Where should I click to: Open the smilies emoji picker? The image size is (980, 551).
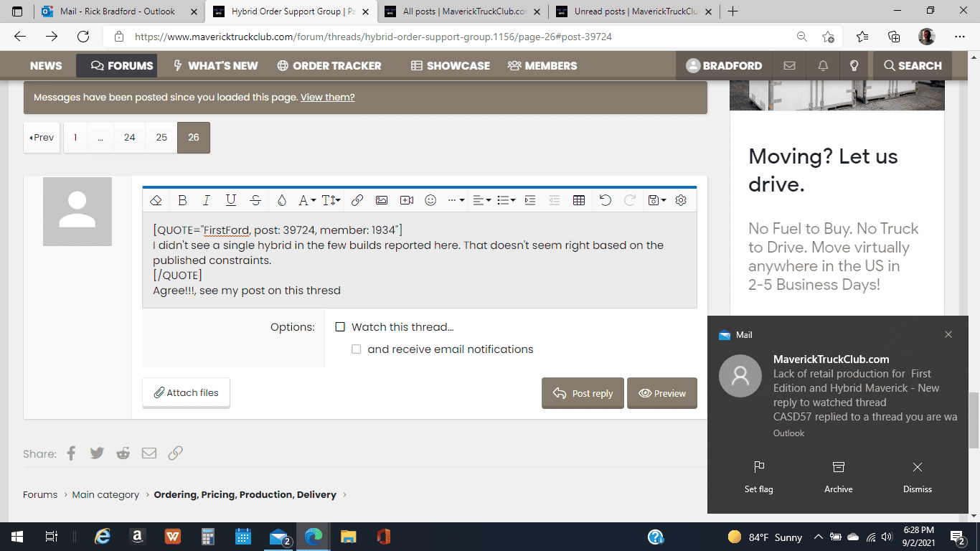coord(430,201)
